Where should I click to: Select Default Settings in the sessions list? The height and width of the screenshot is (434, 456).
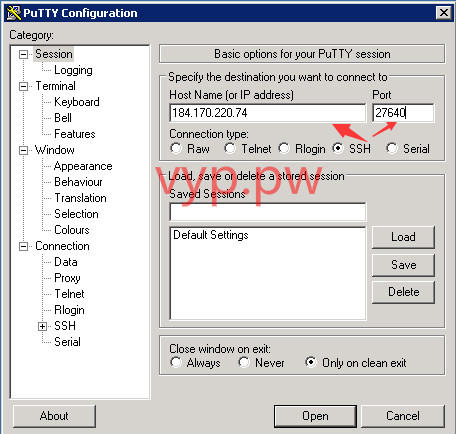click(x=211, y=235)
